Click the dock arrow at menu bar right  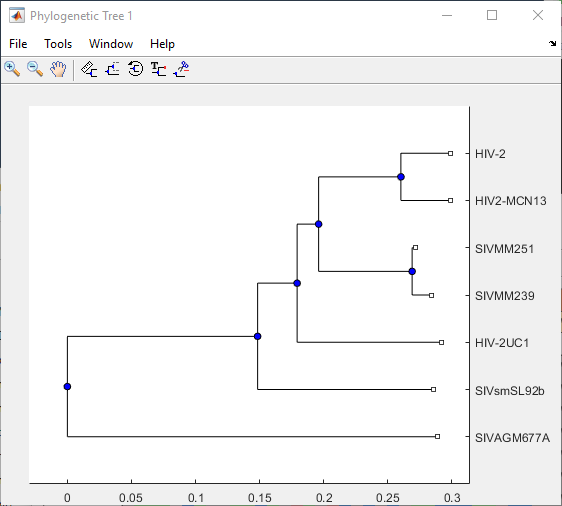(x=552, y=44)
